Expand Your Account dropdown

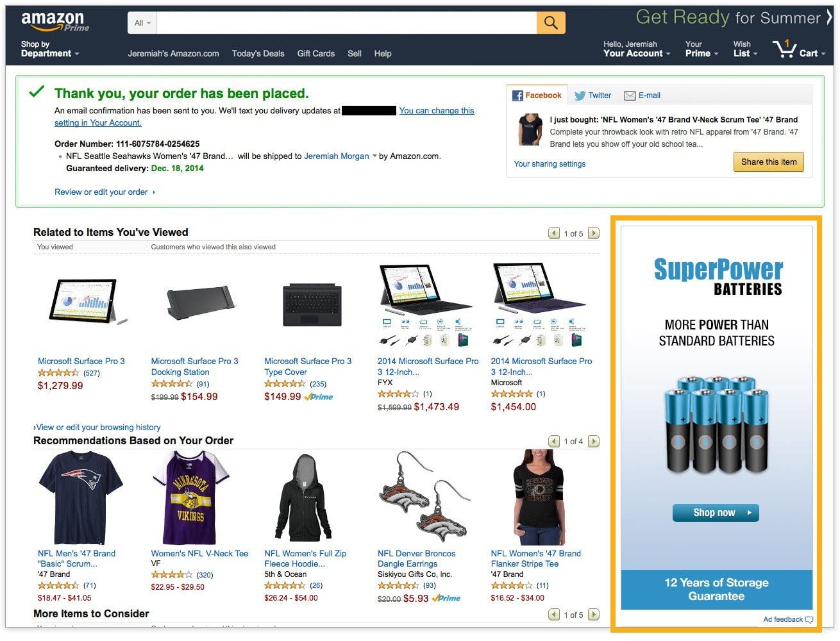pyautogui.click(x=637, y=49)
